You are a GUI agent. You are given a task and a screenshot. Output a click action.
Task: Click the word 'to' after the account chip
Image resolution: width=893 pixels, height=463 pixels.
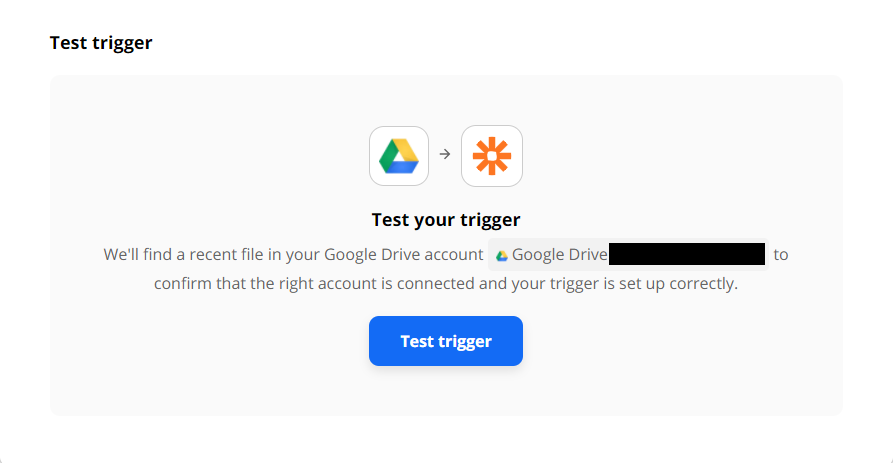(x=781, y=255)
